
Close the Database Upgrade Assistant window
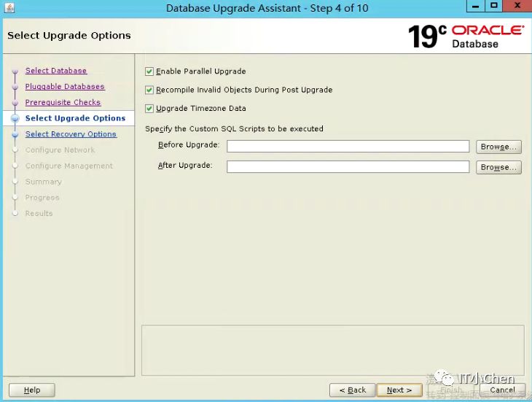pos(517,6)
